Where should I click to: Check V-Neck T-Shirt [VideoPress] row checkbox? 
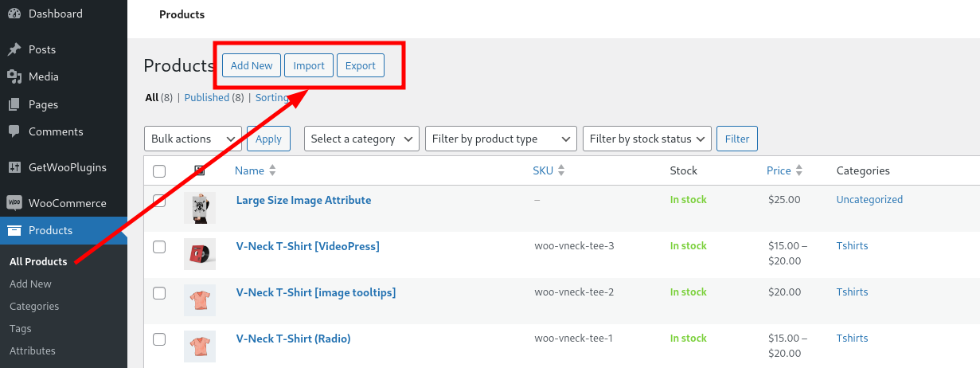pos(159,247)
